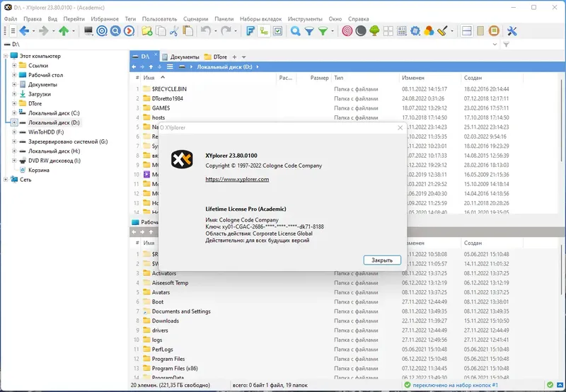Click the orange square preview icon
Viewport: 566px width, 392px height.
[x=494, y=31]
